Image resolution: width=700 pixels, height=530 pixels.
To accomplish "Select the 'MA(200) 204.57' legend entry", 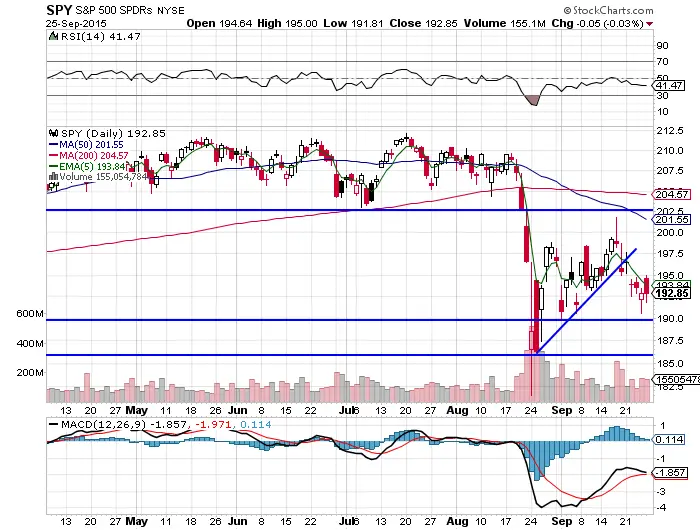I will (94, 155).
